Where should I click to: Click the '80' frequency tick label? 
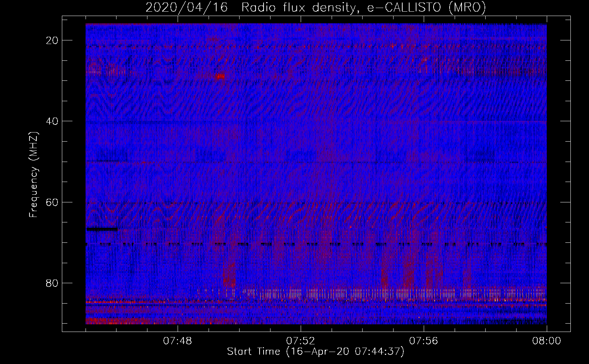point(52,283)
